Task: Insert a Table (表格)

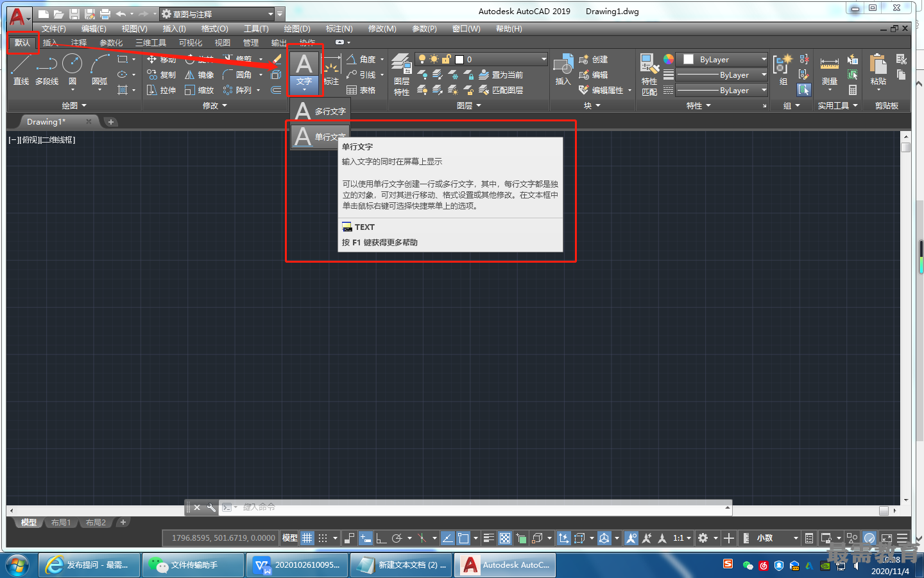Action: [361, 90]
